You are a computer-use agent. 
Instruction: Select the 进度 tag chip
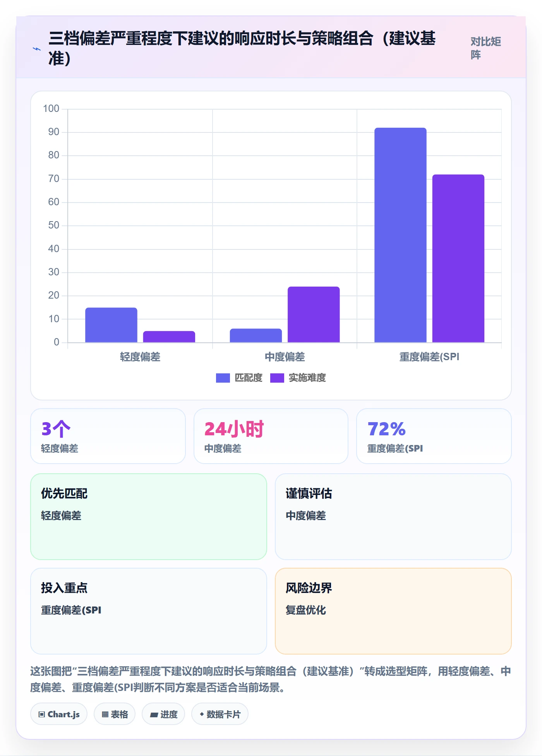coord(163,714)
